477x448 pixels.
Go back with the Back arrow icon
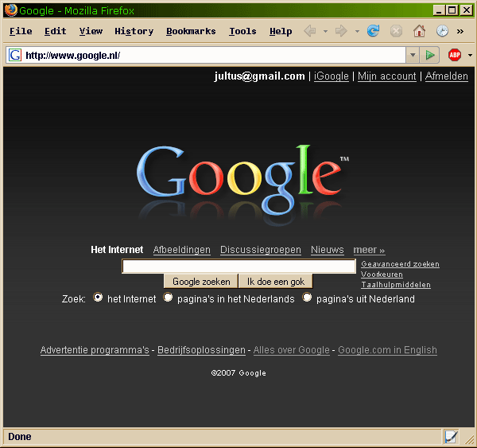(310, 31)
